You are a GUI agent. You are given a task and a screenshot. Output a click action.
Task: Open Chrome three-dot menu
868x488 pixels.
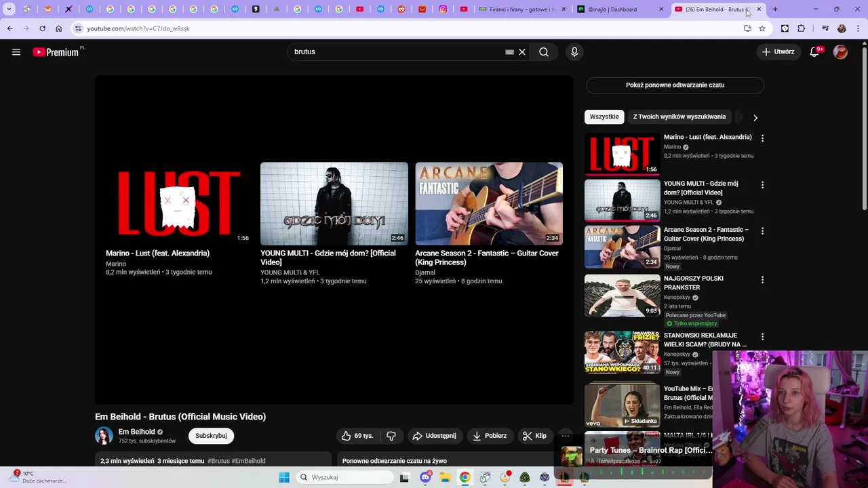[858, 28]
